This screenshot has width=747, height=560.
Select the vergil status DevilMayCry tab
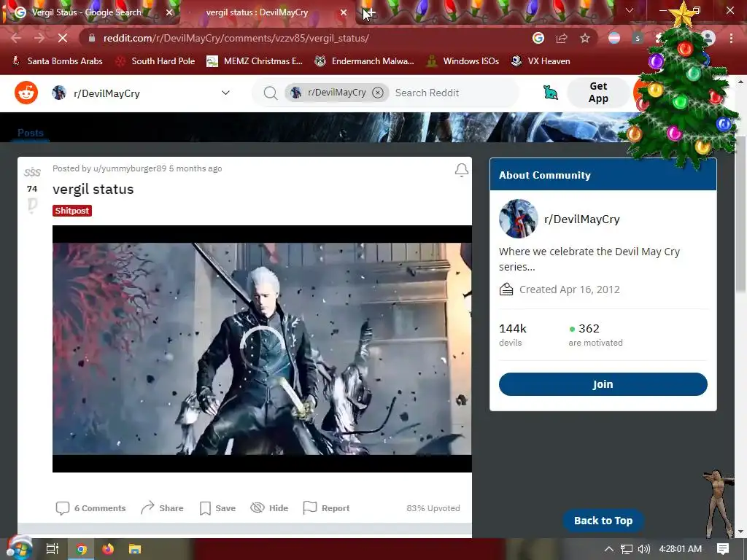pyautogui.click(x=258, y=12)
